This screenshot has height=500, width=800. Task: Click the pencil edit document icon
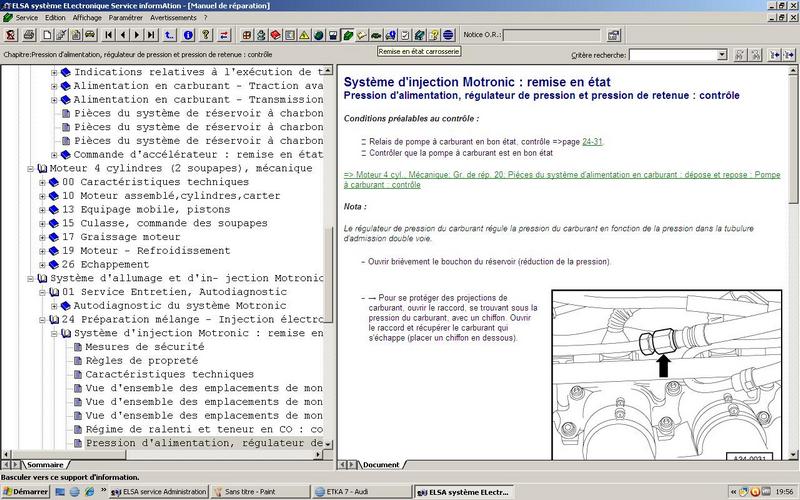tap(61, 35)
